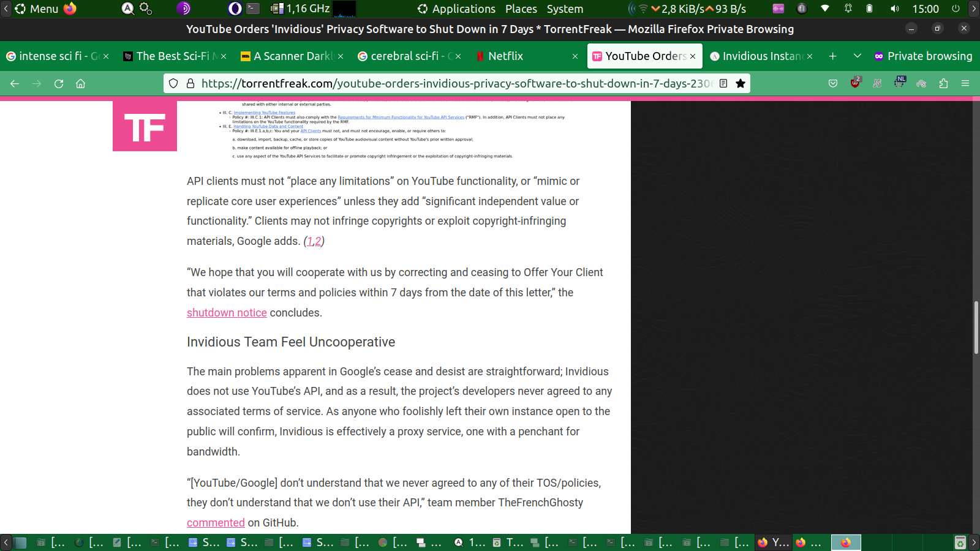This screenshot has height=551, width=980.
Task: Save page to Pocket
Action: (833, 83)
